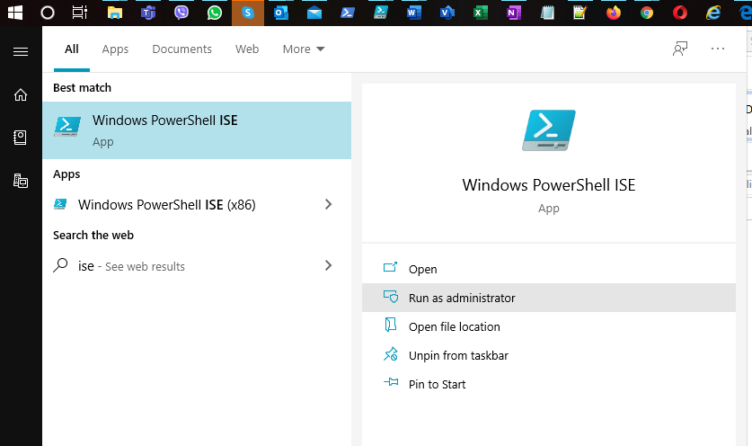Screen dimensions: 752x446
Task: Open the Devices icon in the sidebar
Action: tap(20, 181)
